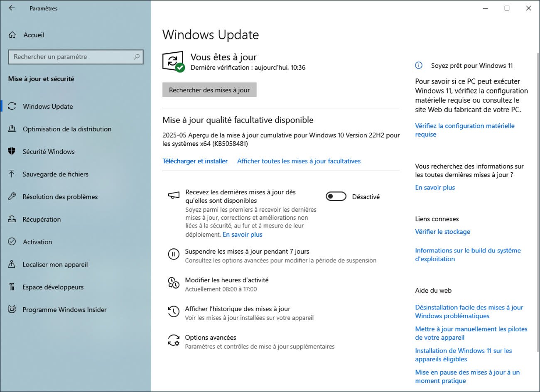This screenshot has height=392, width=540.
Task: Click the Mise à jour et sécurité heading
Action: pyautogui.click(x=41, y=78)
